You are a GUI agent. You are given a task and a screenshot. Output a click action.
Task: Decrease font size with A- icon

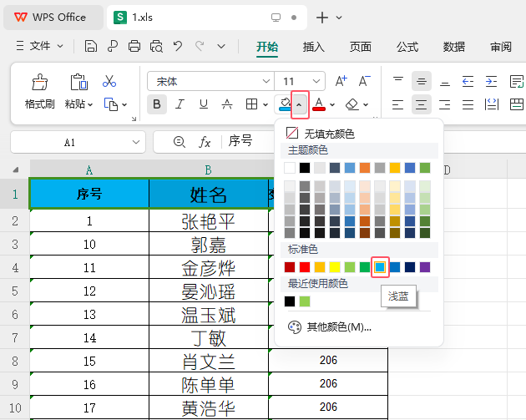(364, 81)
